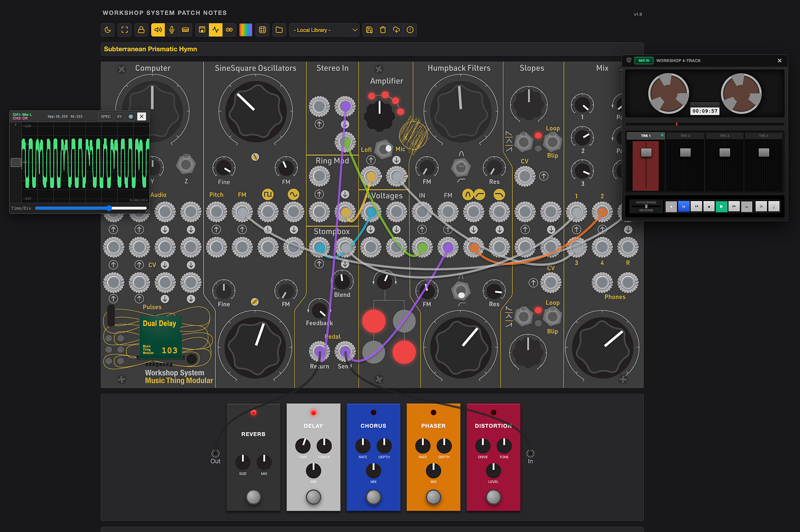The image size is (800, 532).
Task: Click the cloud download icon
Action: click(x=396, y=30)
